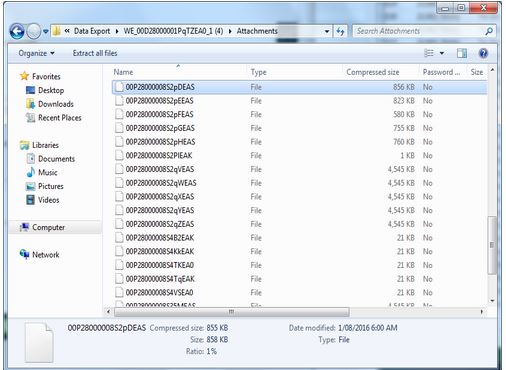The height and width of the screenshot is (370, 506).
Task: Click the horizontal scrollbar thumb
Action: (232, 312)
